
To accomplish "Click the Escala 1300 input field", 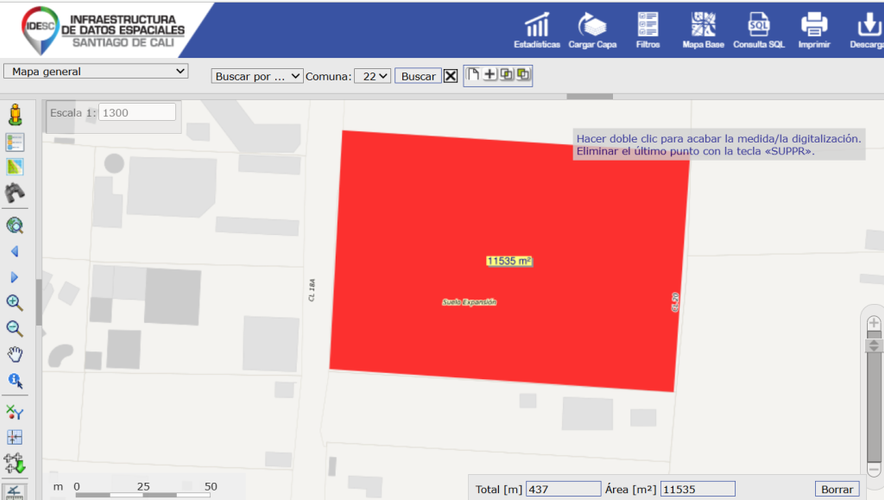I will point(137,113).
